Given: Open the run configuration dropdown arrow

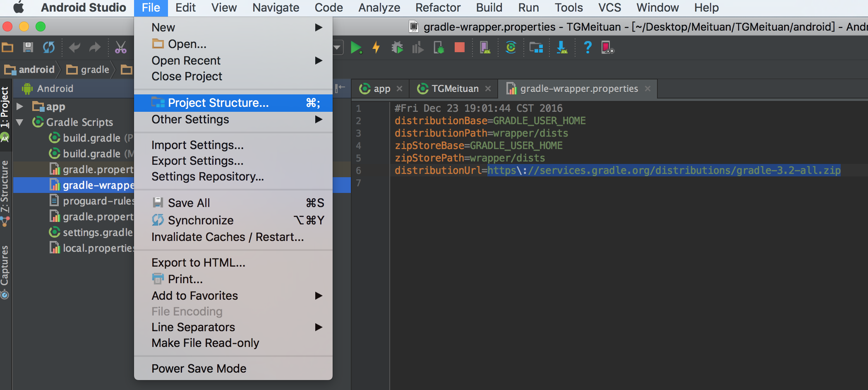Looking at the screenshot, I should [337, 48].
